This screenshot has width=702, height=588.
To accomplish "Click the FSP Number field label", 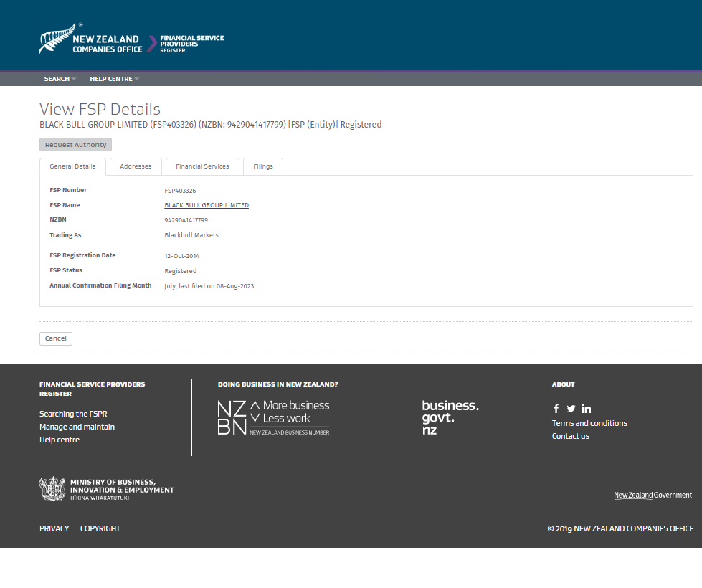I will [68, 190].
